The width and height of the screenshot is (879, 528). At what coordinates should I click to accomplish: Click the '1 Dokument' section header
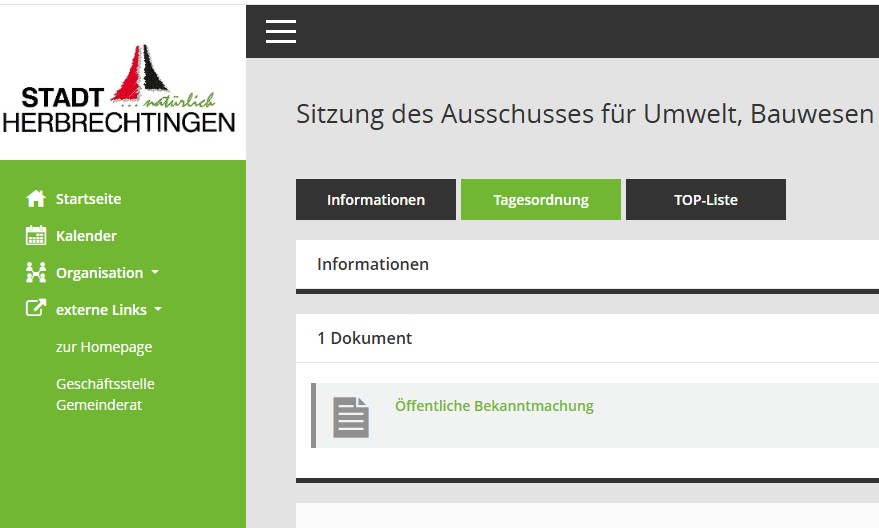point(364,338)
